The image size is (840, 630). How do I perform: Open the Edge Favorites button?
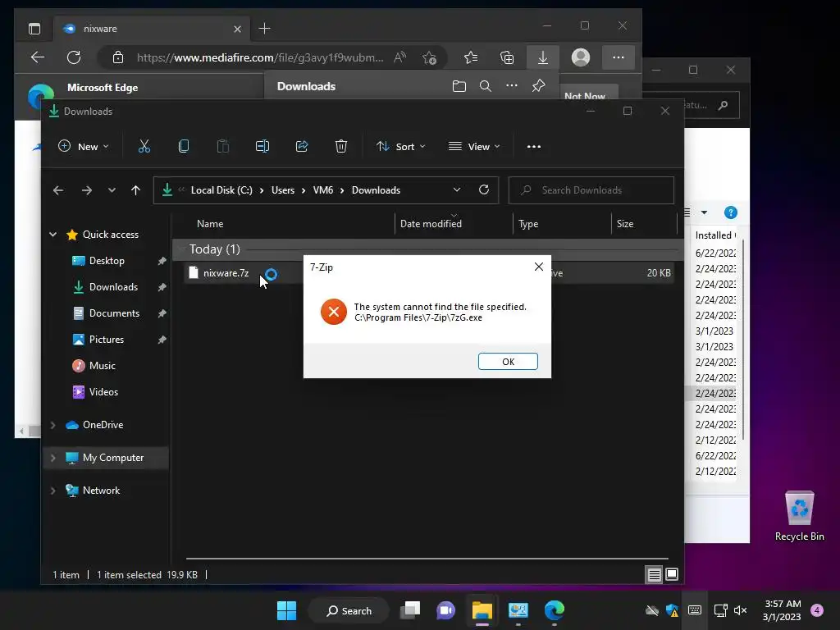[x=470, y=57]
